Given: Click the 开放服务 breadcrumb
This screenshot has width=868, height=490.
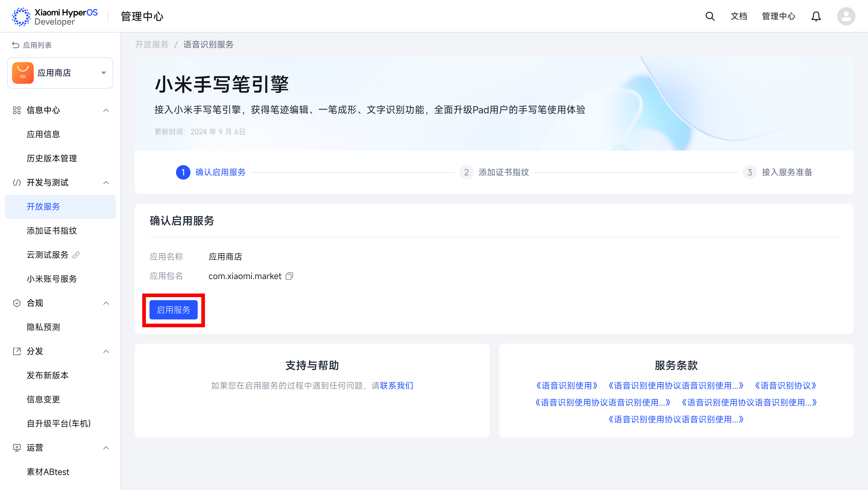Looking at the screenshot, I should 152,45.
